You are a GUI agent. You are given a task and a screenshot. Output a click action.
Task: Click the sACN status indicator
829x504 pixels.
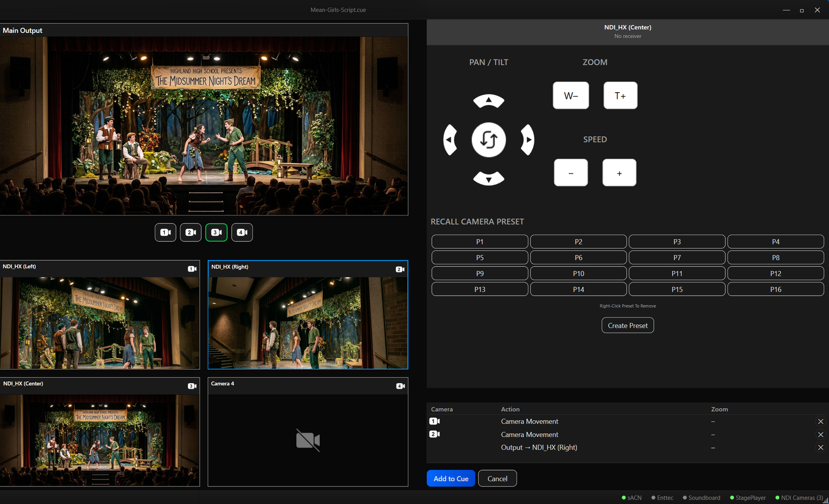(x=632, y=498)
